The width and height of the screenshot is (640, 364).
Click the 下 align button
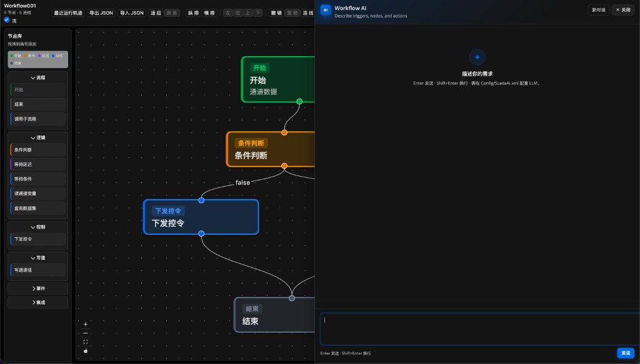[257, 13]
